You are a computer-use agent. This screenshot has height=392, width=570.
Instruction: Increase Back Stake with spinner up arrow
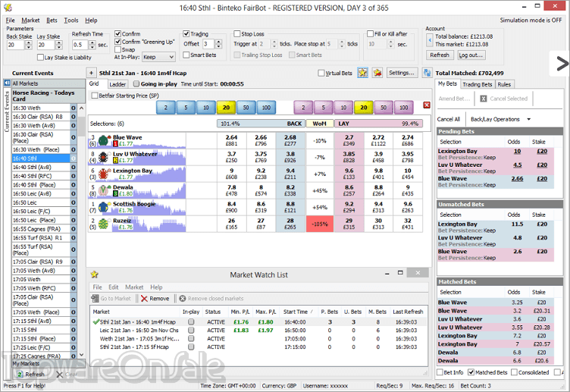click(28, 42)
